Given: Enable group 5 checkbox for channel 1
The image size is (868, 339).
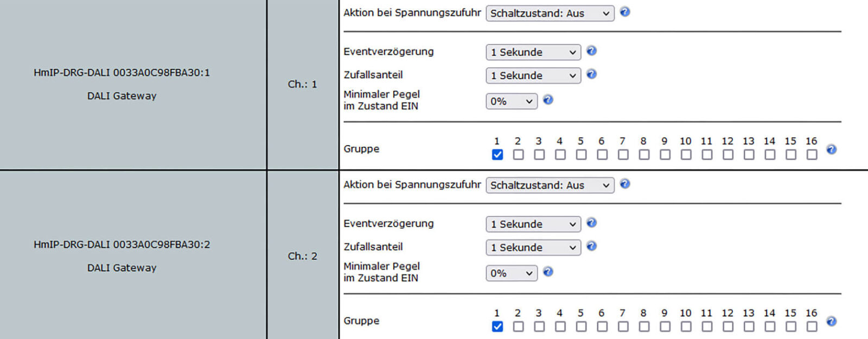Looking at the screenshot, I should pyautogui.click(x=581, y=155).
